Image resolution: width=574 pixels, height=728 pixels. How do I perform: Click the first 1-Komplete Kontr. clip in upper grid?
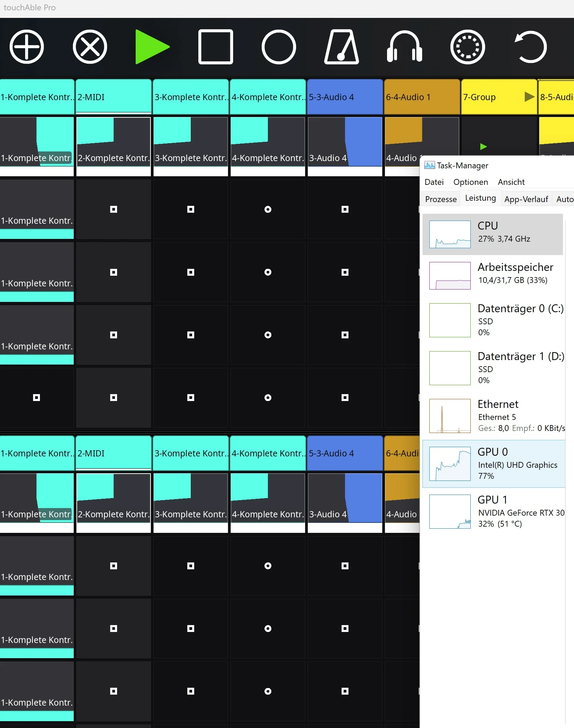pos(37,209)
